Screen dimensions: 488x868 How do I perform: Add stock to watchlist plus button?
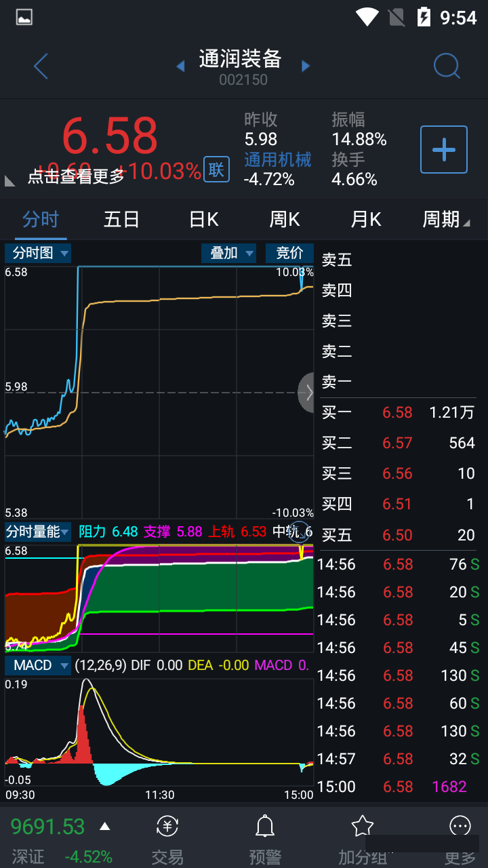[x=444, y=149]
